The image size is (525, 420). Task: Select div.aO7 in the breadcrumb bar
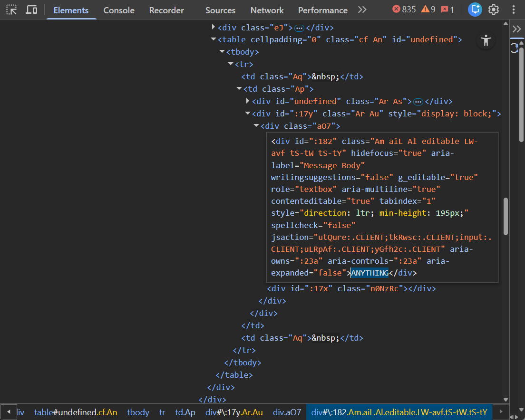287,412
